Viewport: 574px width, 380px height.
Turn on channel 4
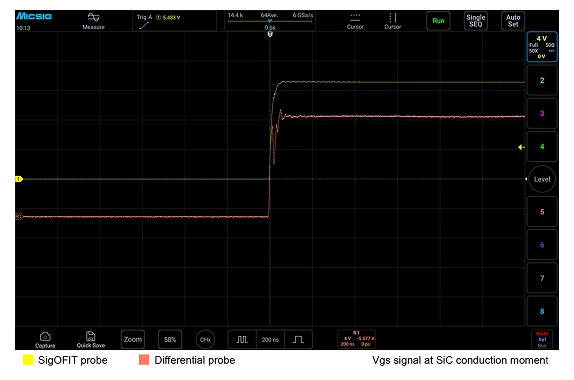(x=542, y=146)
